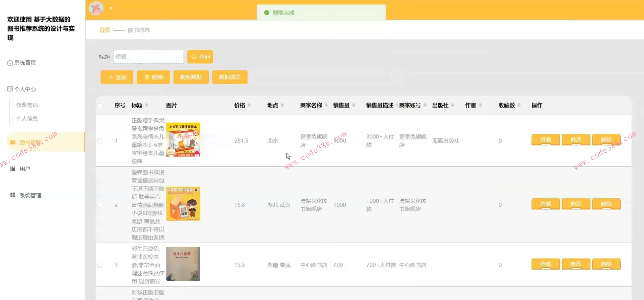The width and height of the screenshot is (644, 300).
Task: Focus the 标题 search input field
Action: click(148, 57)
